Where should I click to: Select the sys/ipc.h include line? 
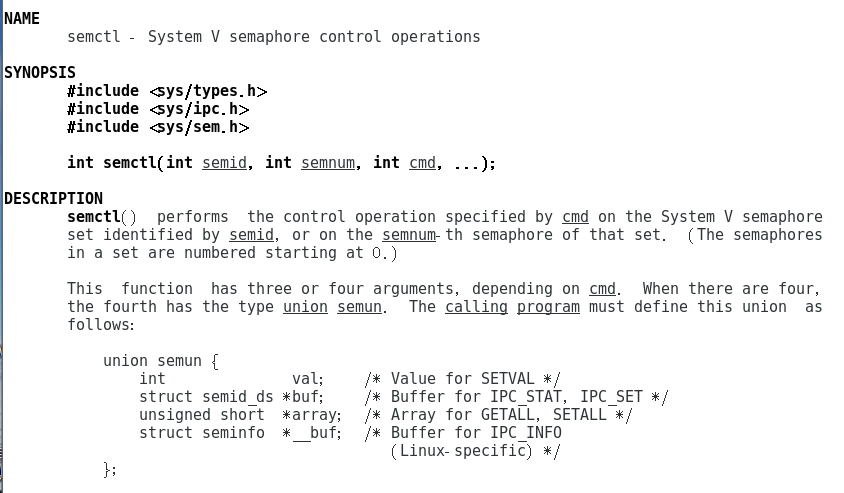click(x=158, y=109)
